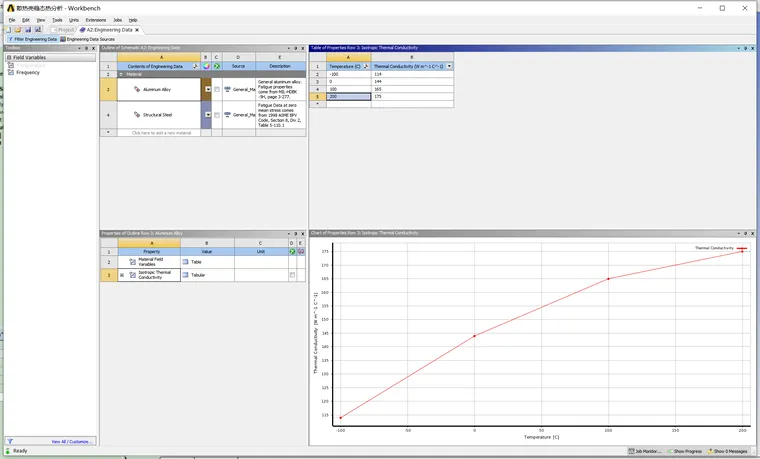Click the filter icon at Toolbox bottom
The image size is (760, 459).
(x=10, y=442)
